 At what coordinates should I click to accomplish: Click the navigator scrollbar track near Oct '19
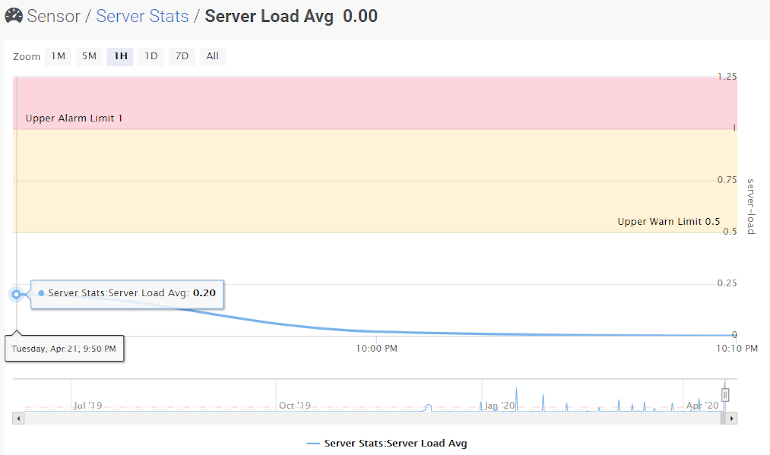point(295,418)
